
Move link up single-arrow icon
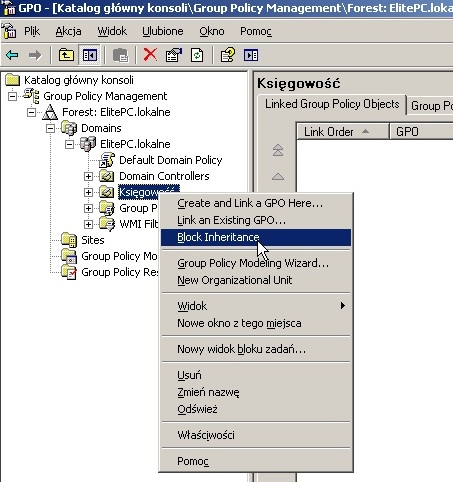pyautogui.click(x=278, y=176)
